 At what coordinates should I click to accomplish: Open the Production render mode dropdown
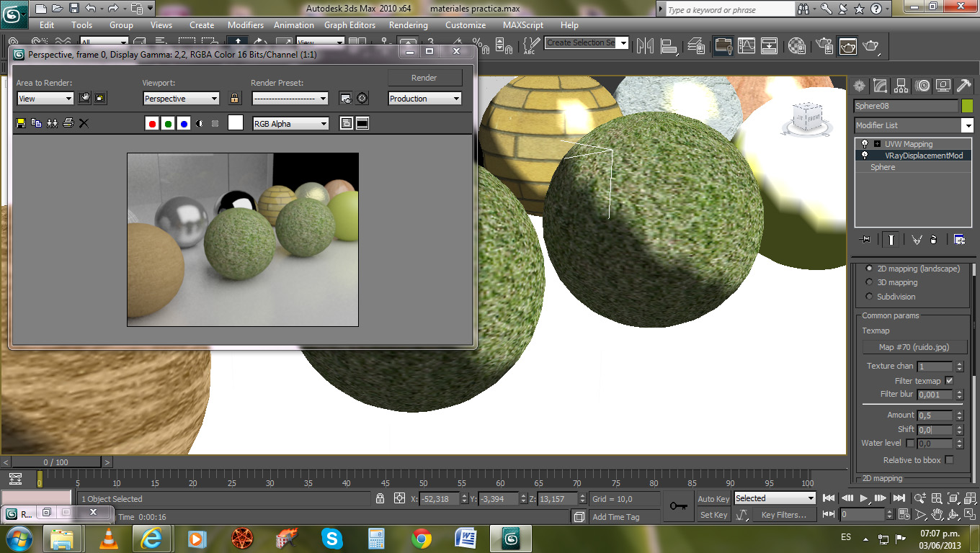[425, 99]
